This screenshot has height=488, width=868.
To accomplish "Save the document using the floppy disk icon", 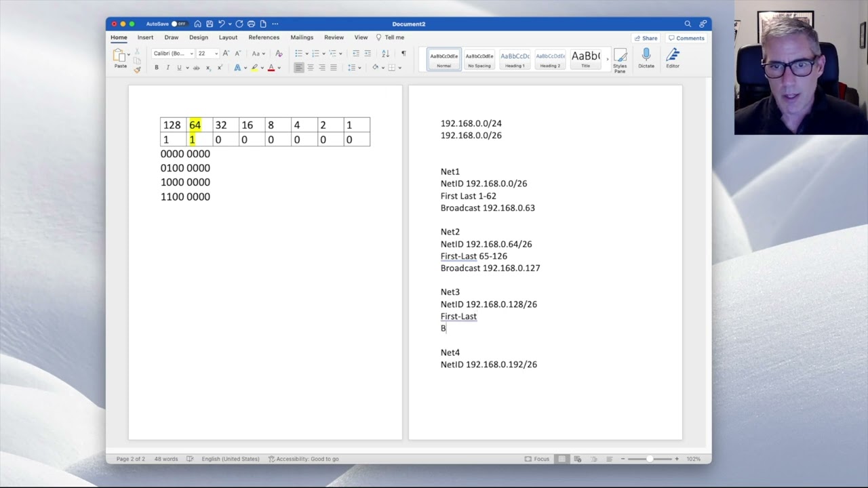I will (x=210, y=24).
